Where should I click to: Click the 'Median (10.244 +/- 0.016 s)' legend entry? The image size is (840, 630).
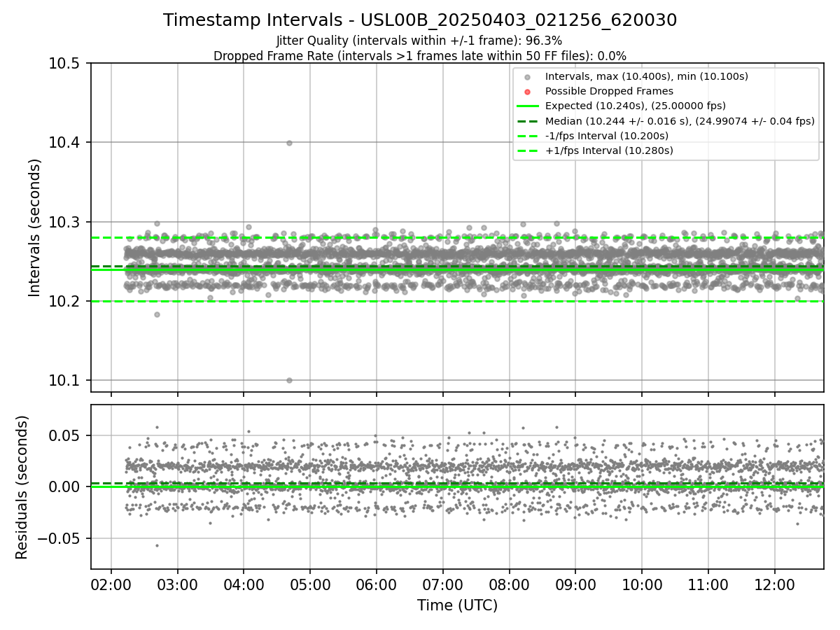[680, 121]
